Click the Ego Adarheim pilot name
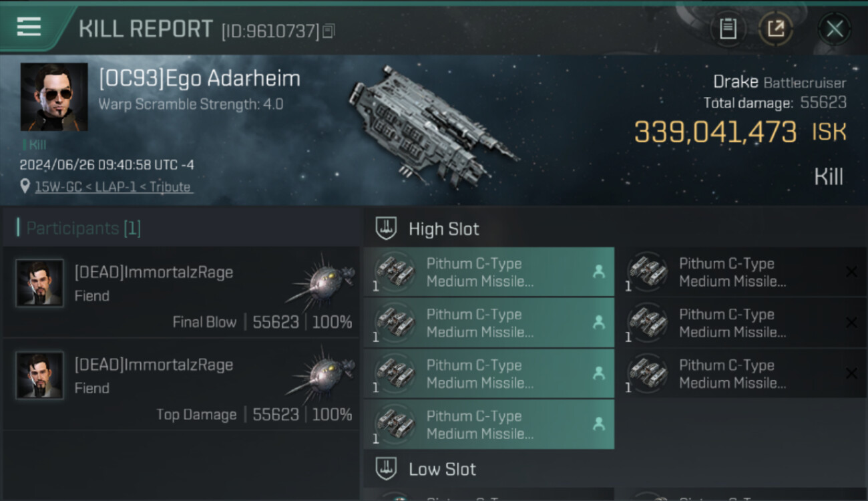This screenshot has width=868, height=501. 200,79
